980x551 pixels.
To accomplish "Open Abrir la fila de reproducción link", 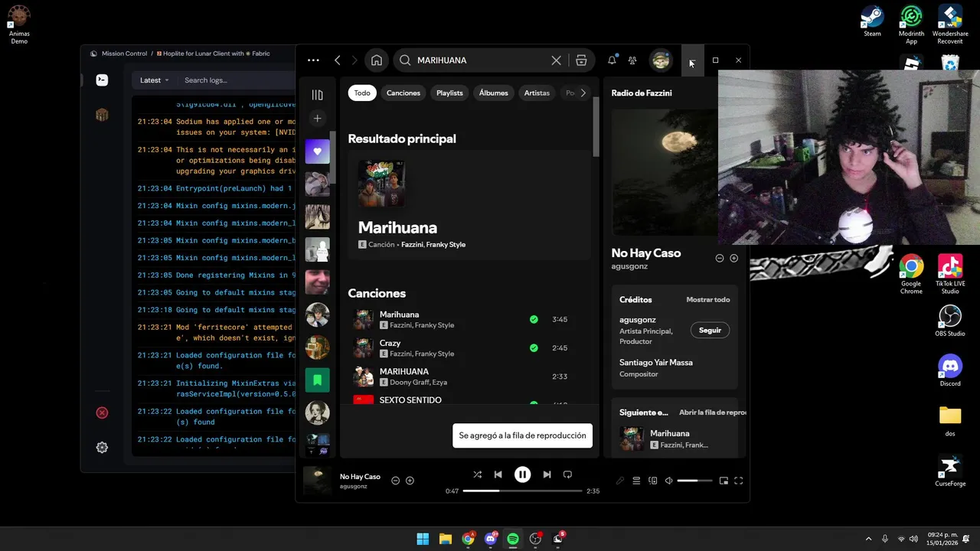I will 712,412.
